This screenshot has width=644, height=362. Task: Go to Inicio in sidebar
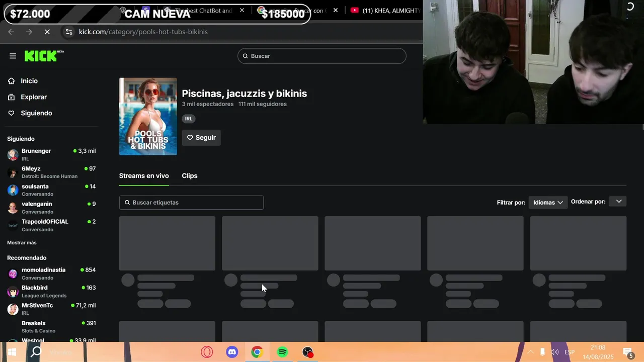pos(29,81)
